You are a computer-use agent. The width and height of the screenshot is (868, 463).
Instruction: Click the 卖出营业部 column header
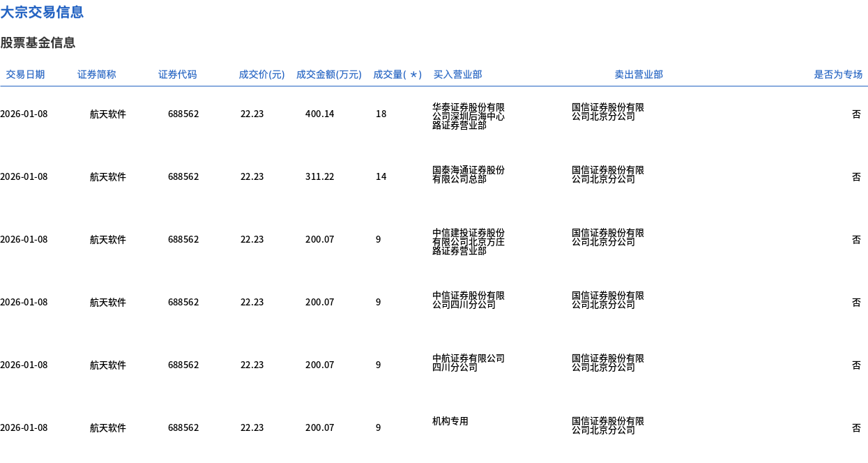tap(639, 75)
